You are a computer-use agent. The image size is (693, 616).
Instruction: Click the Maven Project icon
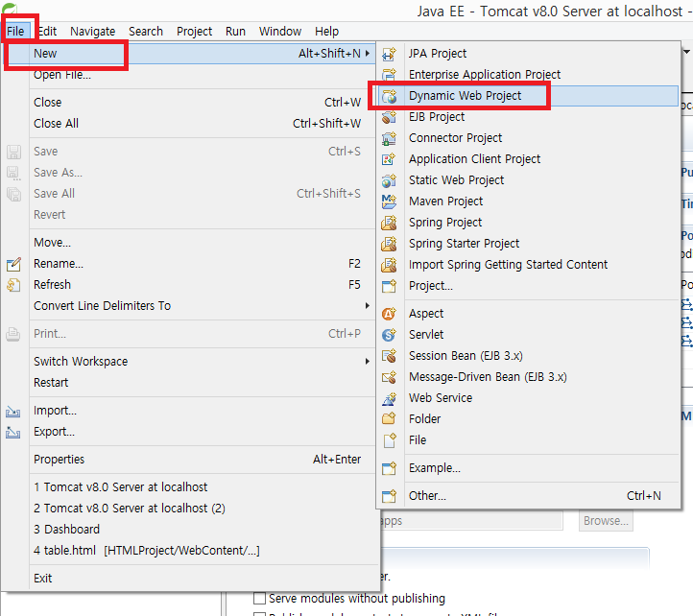[x=389, y=201]
